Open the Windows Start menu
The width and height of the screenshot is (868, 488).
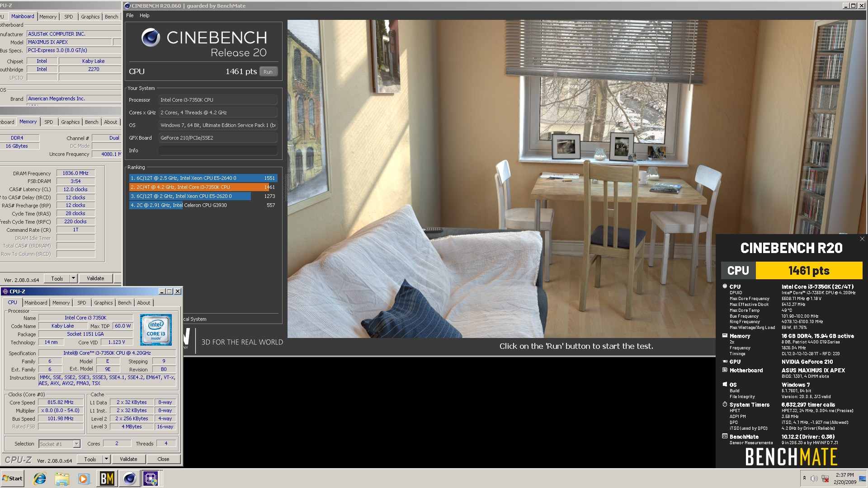(12, 479)
